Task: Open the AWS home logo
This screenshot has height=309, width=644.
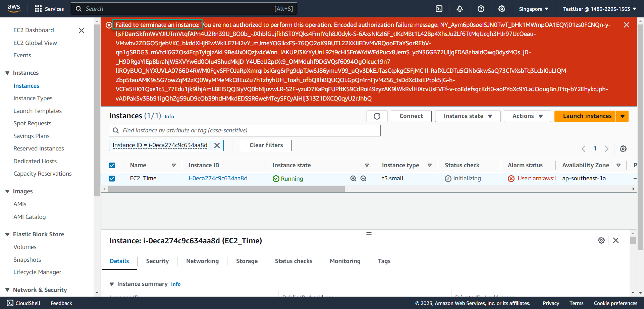Action: click(14, 8)
